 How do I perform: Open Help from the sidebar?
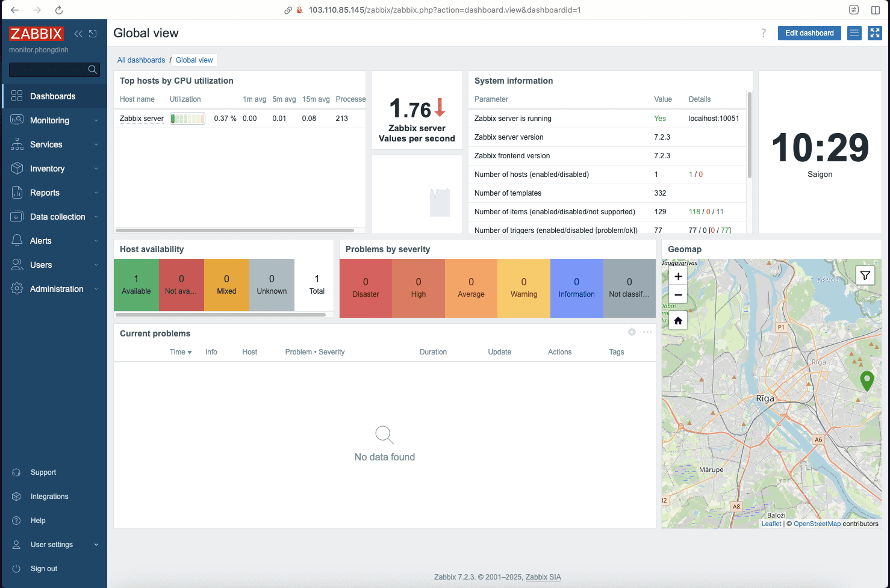tap(38, 521)
